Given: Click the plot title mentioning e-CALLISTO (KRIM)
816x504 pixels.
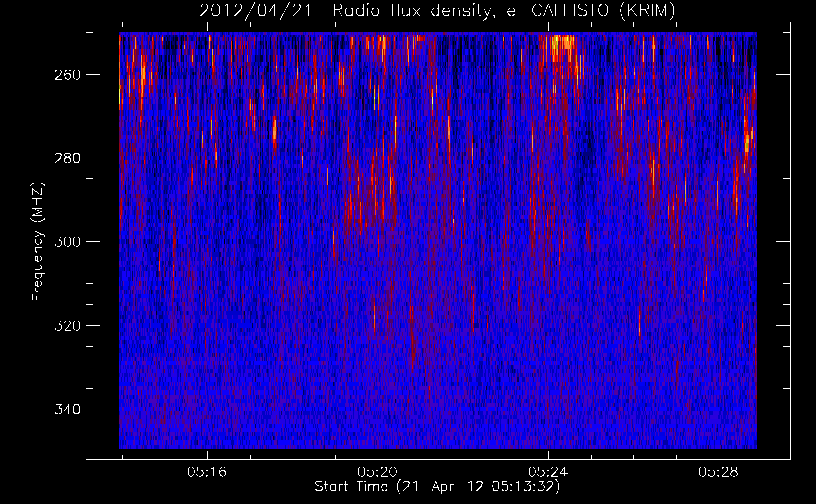Looking at the screenshot, I should [x=437, y=10].
